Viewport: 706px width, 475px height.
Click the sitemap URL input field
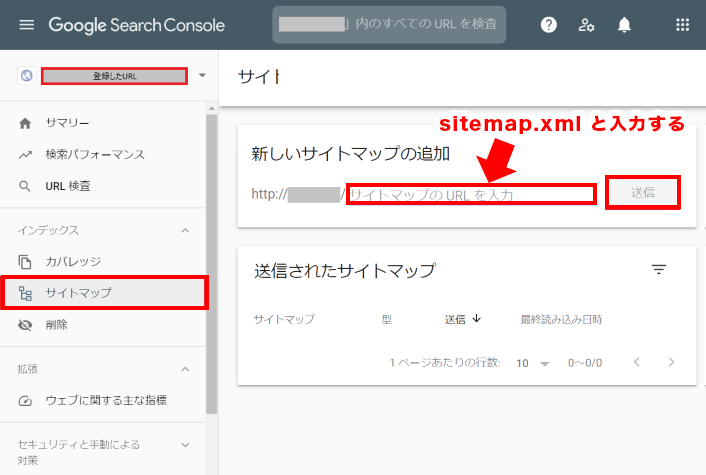(471, 195)
